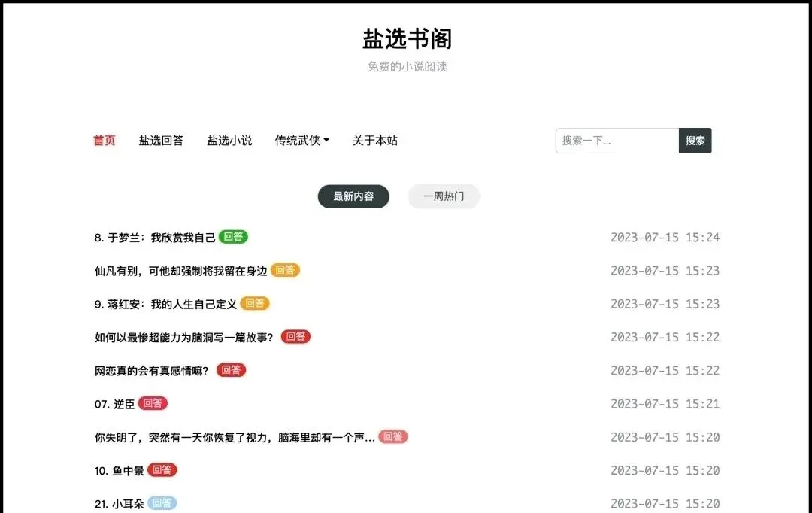This screenshot has width=812, height=513.
Task: Open article 仙凡有别，可他却强制将我留在身边
Action: (x=180, y=271)
